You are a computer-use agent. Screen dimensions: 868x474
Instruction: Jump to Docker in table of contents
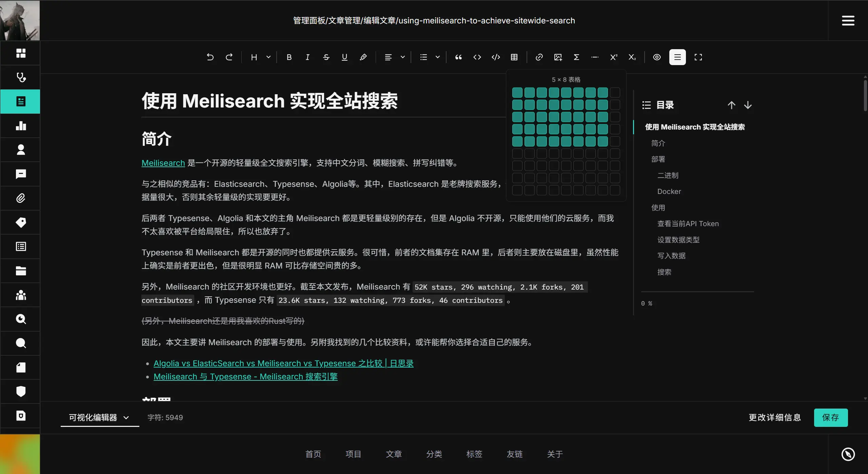(x=669, y=191)
